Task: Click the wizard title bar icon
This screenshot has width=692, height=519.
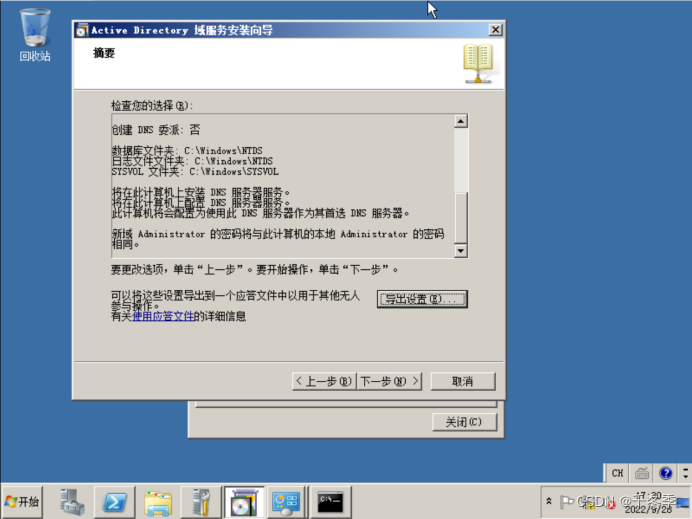Action: tap(82, 30)
